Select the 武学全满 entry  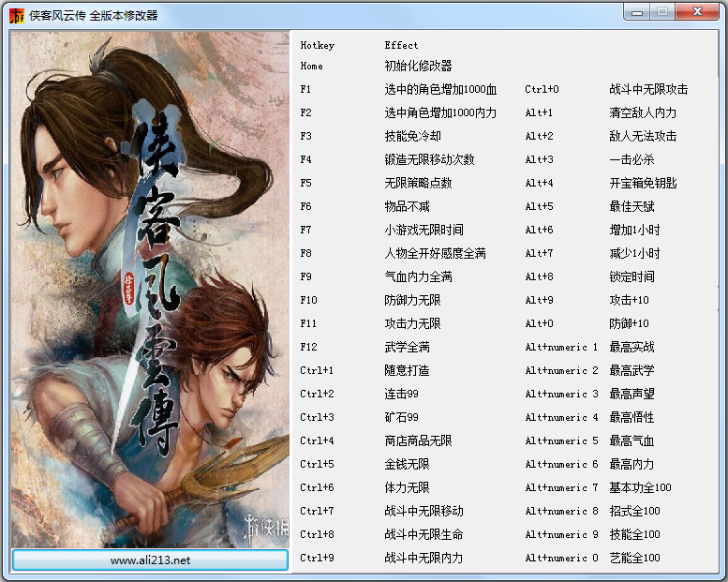coord(407,348)
